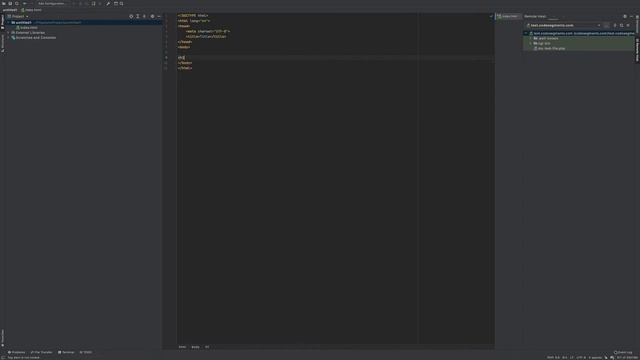Click Collapse All icon in Project panel
Screen dimensions: 640x360
[x=144, y=16]
